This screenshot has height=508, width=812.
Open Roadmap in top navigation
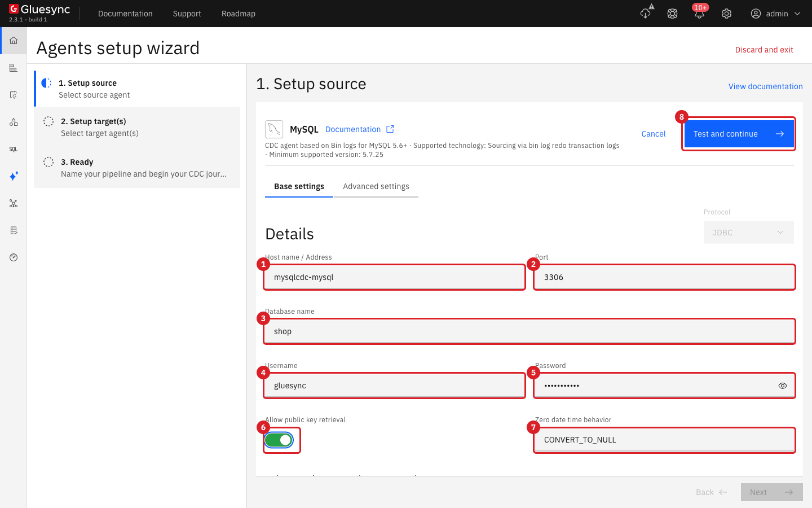pos(239,14)
